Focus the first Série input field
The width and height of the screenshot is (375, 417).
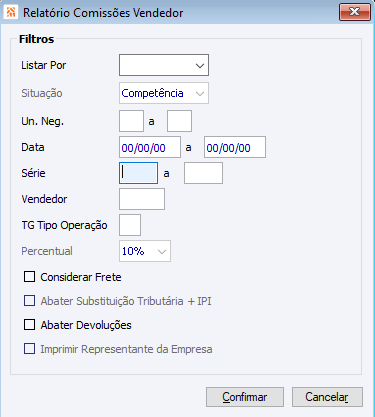(138, 173)
